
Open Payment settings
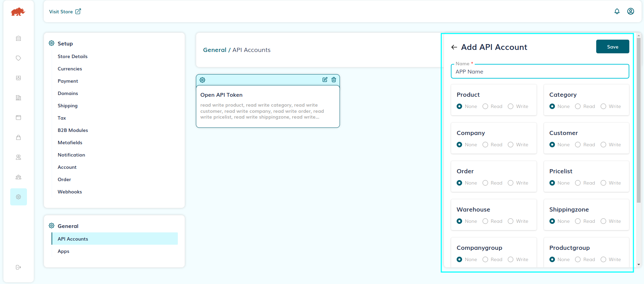(x=68, y=81)
